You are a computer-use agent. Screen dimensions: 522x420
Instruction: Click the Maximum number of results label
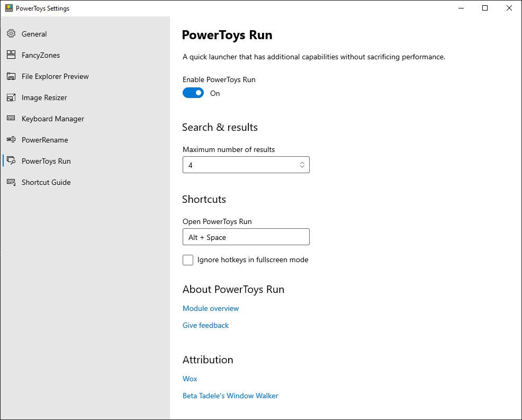(229, 149)
